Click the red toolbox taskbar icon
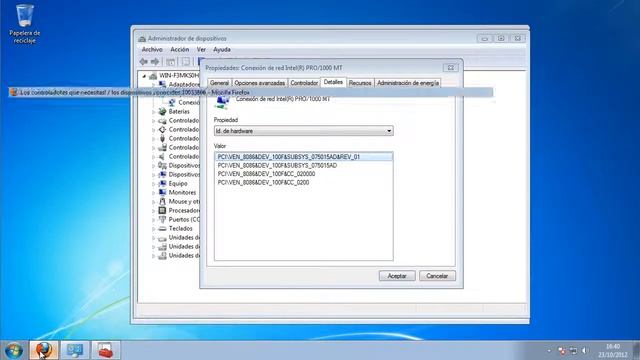This screenshot has height=360, width=640. point(106,350)
